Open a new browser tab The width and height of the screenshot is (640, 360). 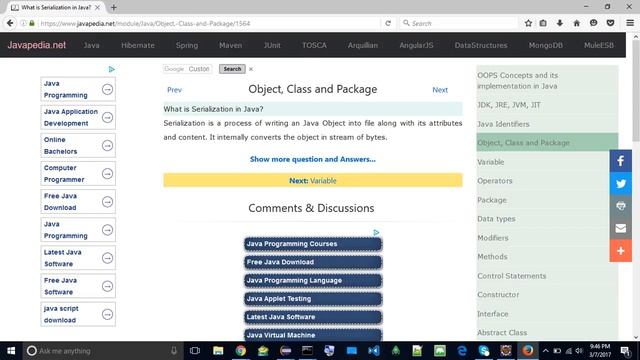(x=113, y=7)
